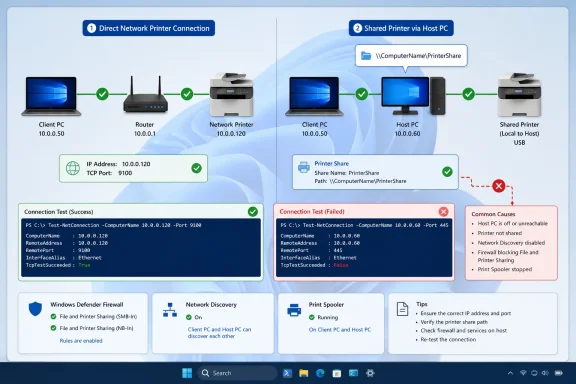Viewport: 576px width, 384px height.
Task: Click the Test-NetConnection command with -Port 445
Action: point(364,225)
